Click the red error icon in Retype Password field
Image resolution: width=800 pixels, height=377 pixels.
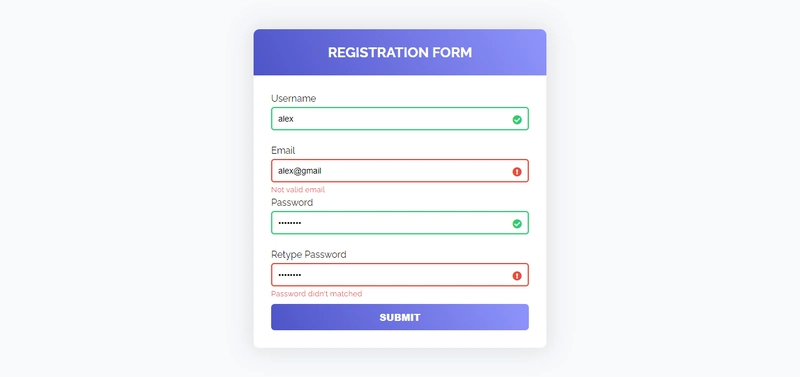[x=517, y=275]
